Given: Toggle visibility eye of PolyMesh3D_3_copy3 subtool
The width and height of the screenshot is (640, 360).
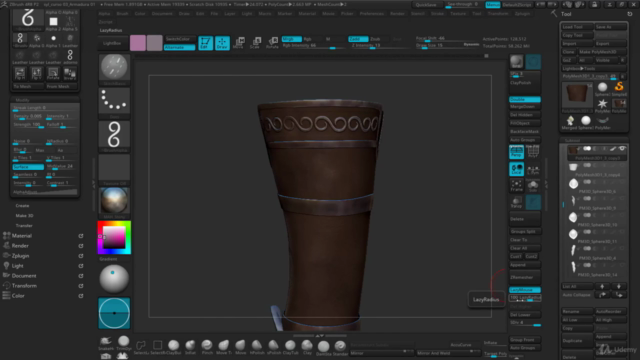Looking at the screenshot, I should (x=622, y=149).
